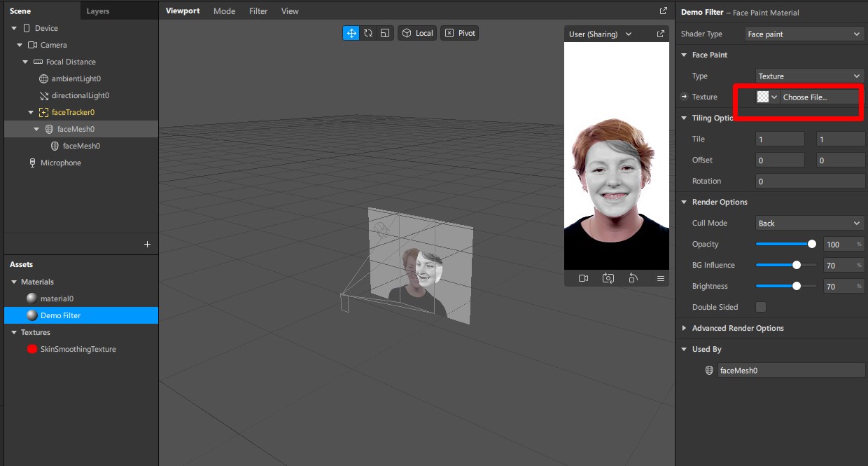The height and width of the screenshot is (466, 868).
Task: Collapse the faceTracker0 node
Action: tap(31, 112)
